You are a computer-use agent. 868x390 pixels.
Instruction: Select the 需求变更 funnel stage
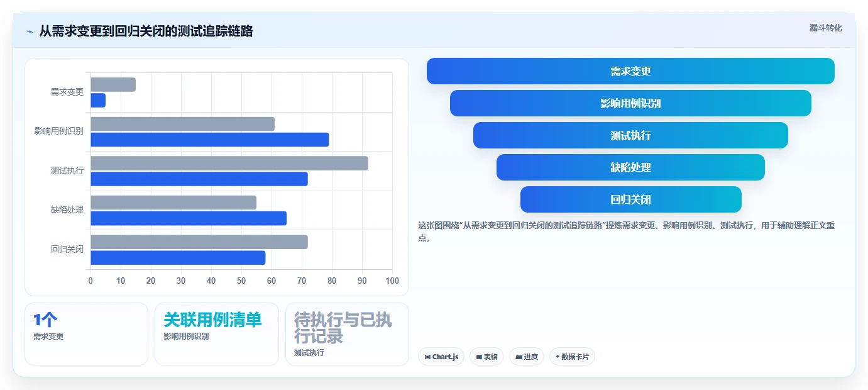click(x=630, y=71)
